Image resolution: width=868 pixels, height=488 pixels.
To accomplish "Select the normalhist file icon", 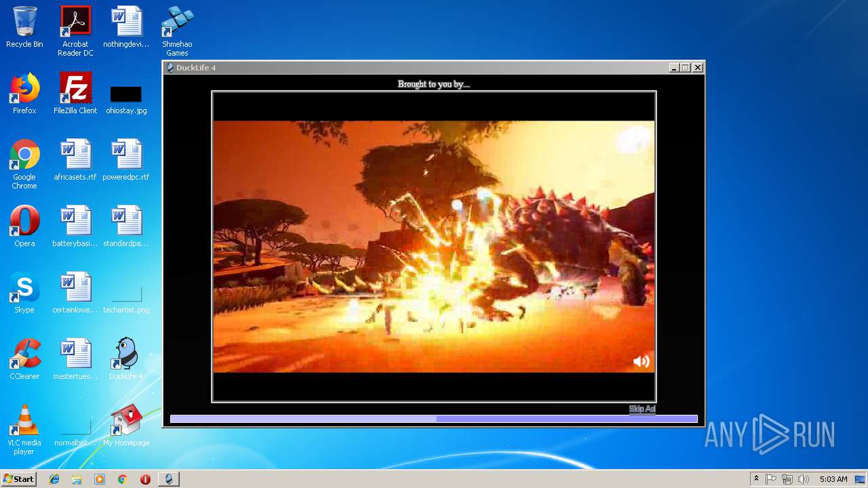I will (75, 433).
